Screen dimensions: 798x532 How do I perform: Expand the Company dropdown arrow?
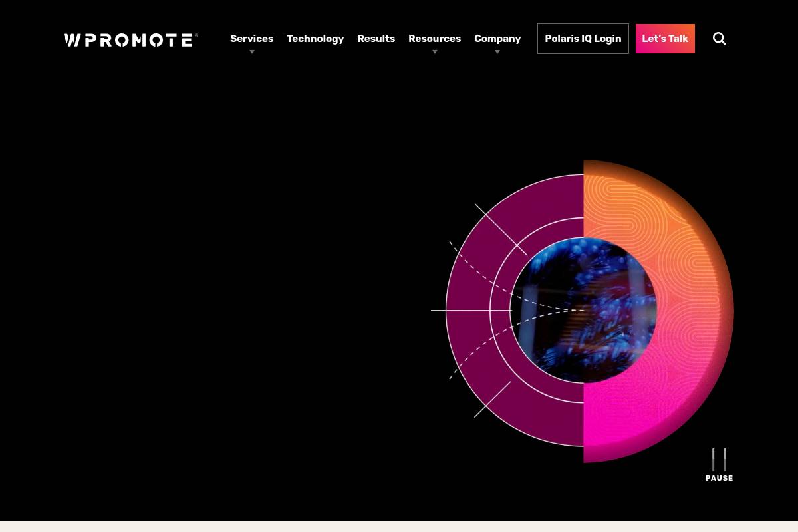point(497,52)
